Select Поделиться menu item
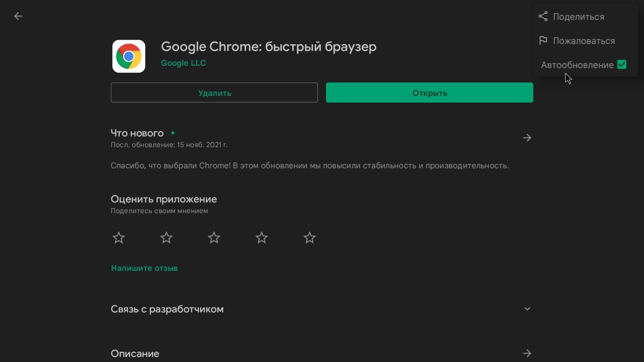 586,17
